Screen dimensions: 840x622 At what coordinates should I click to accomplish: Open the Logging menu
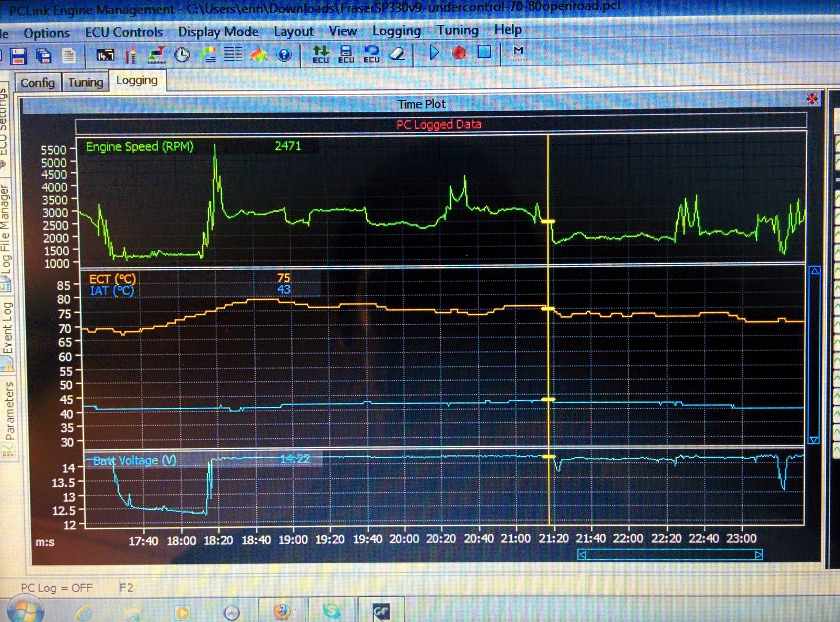click(397, 31)
